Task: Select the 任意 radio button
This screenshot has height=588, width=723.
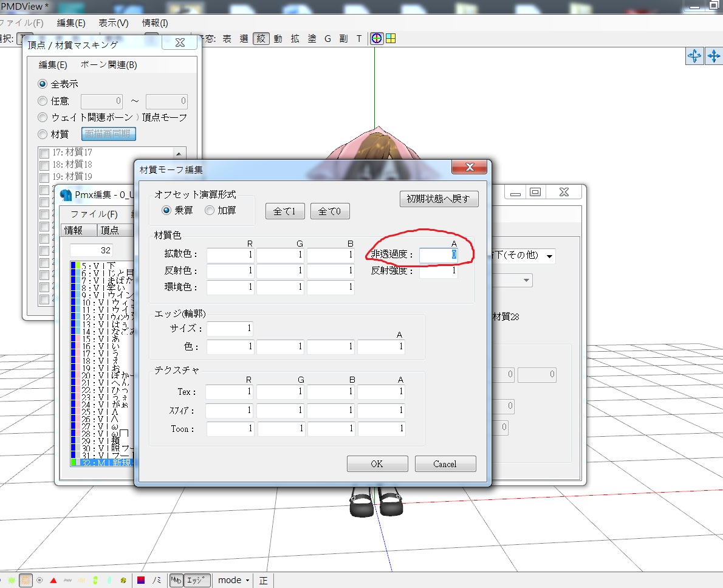Action: [43, 101]
